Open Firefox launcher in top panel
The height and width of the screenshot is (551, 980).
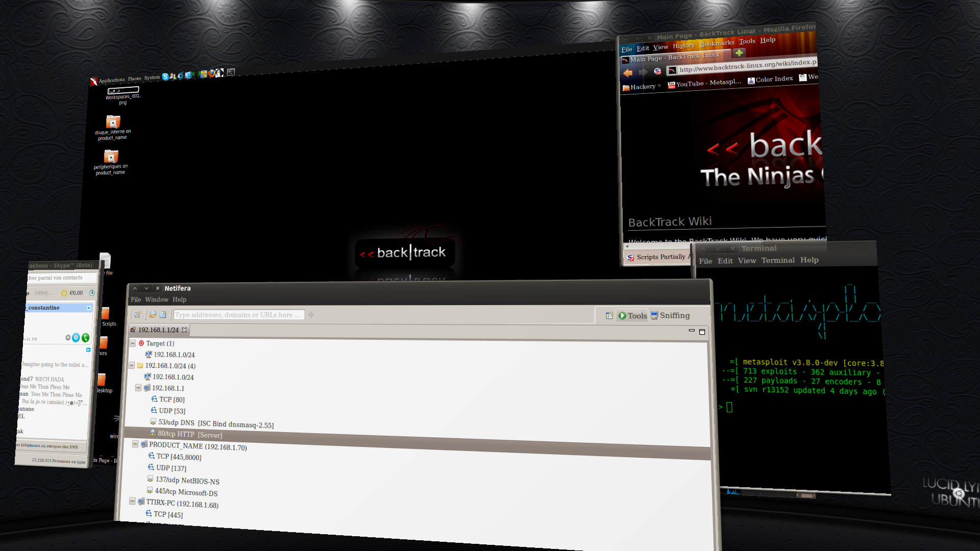(x=211, y=73)
